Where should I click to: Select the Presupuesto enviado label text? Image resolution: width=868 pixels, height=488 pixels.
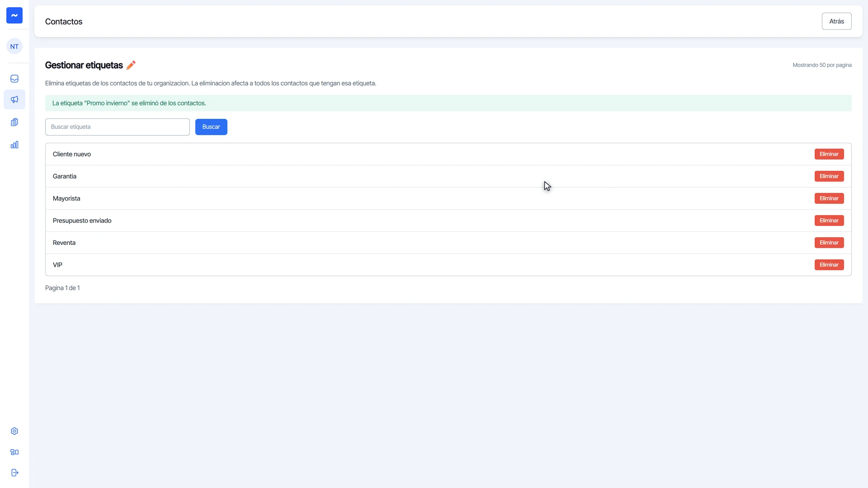pyautogui.click(x=82, y=221)
